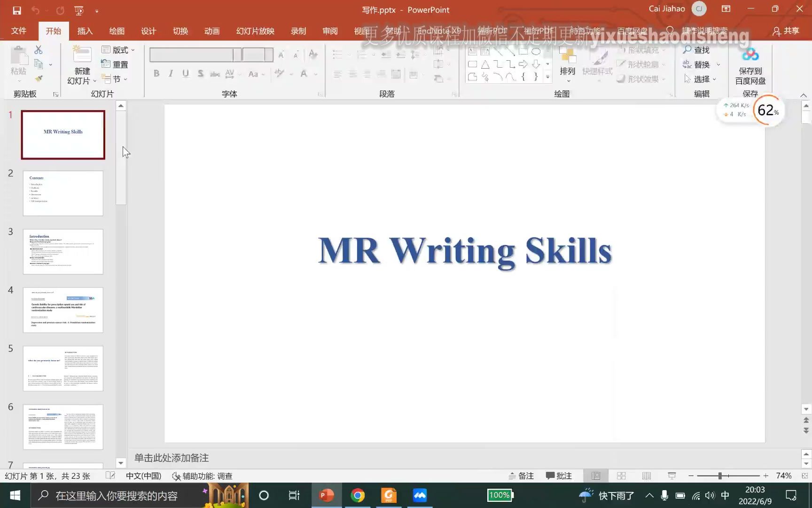Viewport: 812px width, 508px height.
Task: Open Chrome from the taskbar
Action: point(358,495)
